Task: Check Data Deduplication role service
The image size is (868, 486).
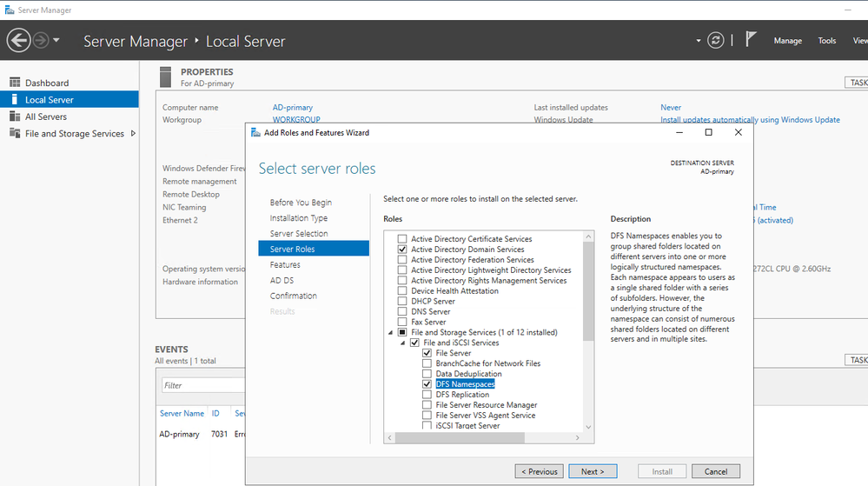Action: click(x=427, y=374)
